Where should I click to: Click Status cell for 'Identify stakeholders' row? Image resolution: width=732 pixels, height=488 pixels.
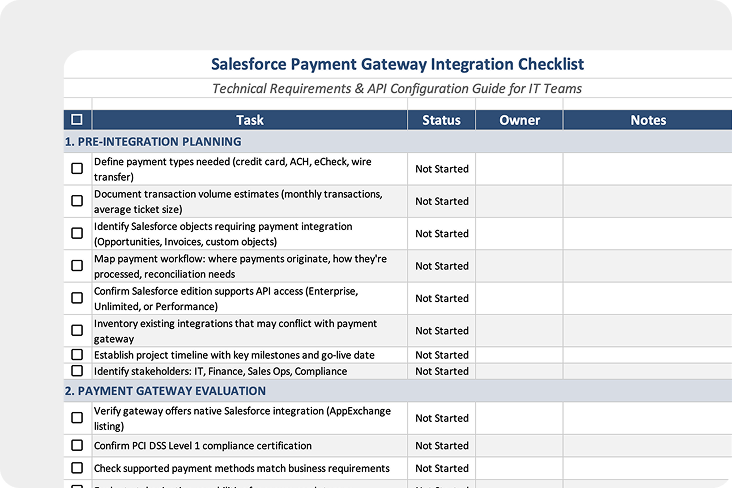tap(442, 371)
